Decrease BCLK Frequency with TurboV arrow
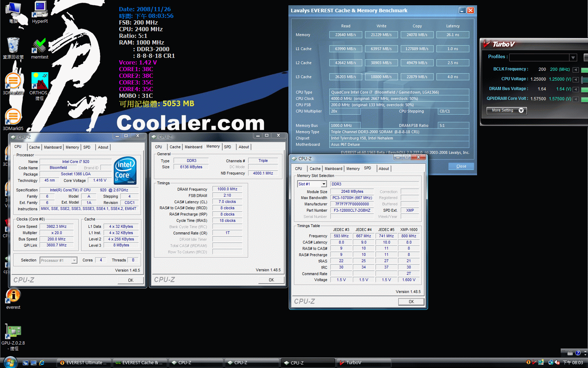Screen dimensions: 588x368 pos(575,70)
